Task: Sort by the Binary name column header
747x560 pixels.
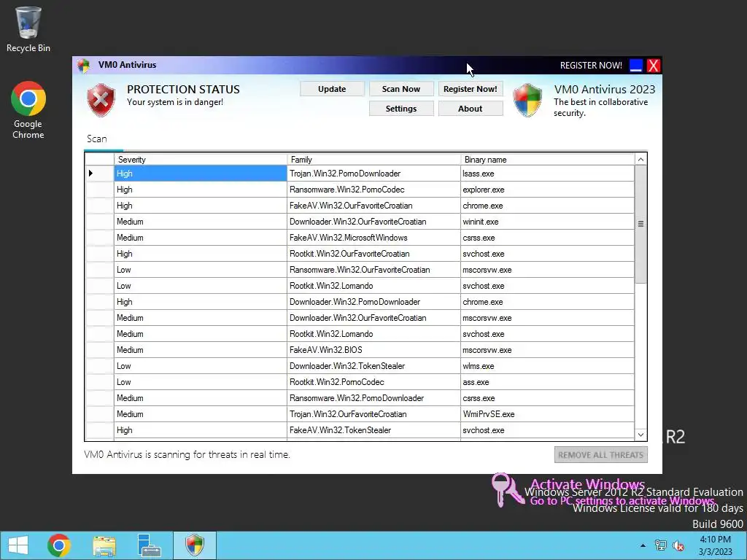Action: [x=547, y=160]
